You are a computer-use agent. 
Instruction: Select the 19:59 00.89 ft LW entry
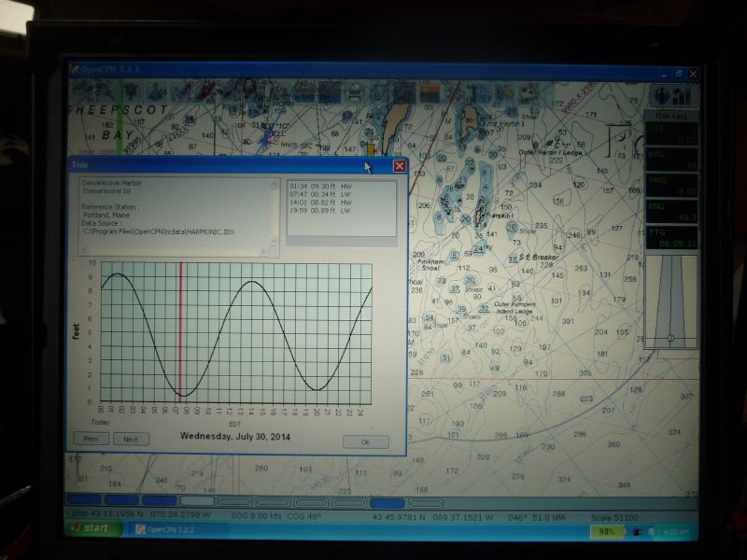[320, 211]
